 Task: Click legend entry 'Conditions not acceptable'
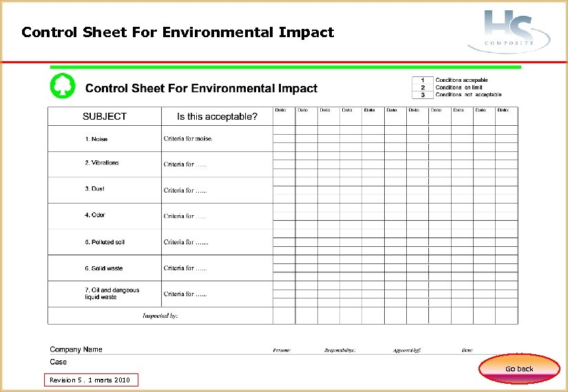tap(468, 95)
